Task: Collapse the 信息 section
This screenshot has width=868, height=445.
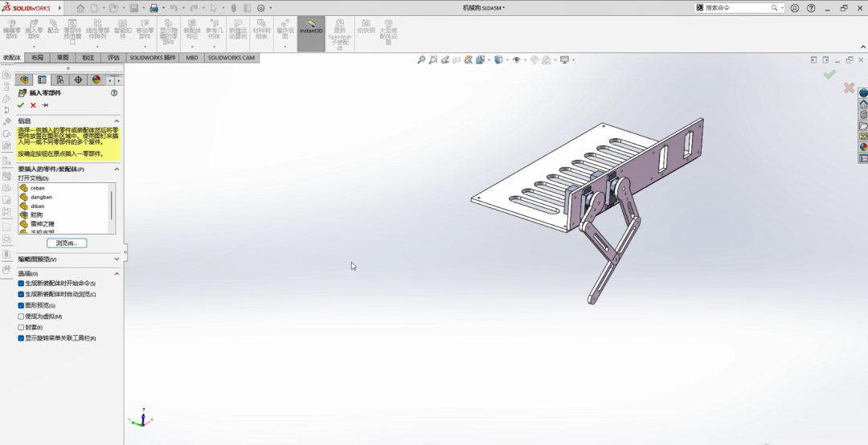Action: point(117,121)
